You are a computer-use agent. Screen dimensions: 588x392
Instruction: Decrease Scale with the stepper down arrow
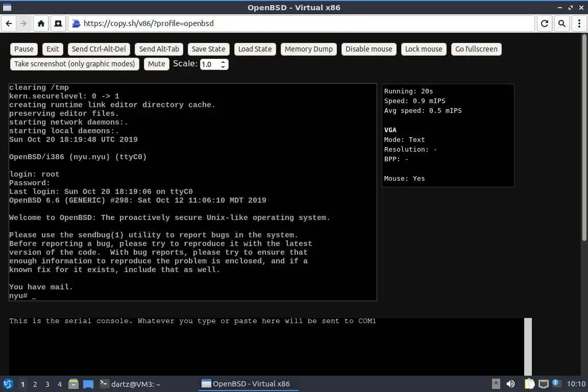click(x=223, y=67)
